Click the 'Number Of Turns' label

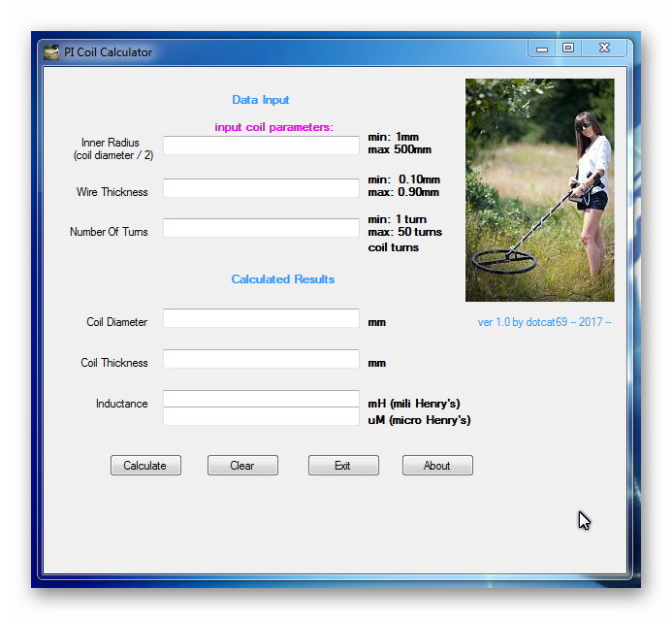click(x=109, y=232)
